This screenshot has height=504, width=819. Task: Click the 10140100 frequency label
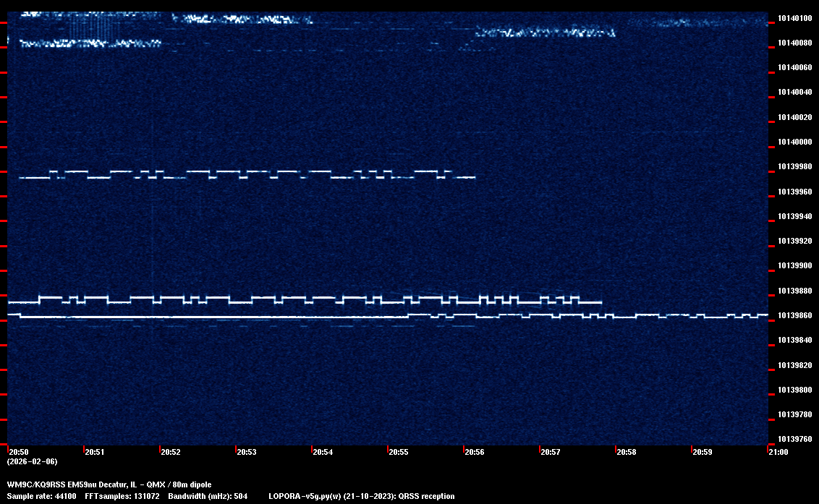click(794, 18)
